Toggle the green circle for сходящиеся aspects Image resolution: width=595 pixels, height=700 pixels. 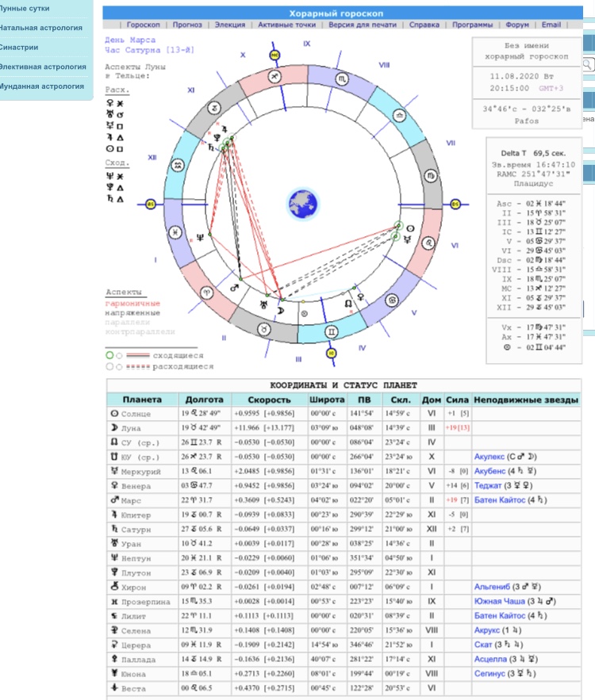pyautogui.click(x=109, y=356)
